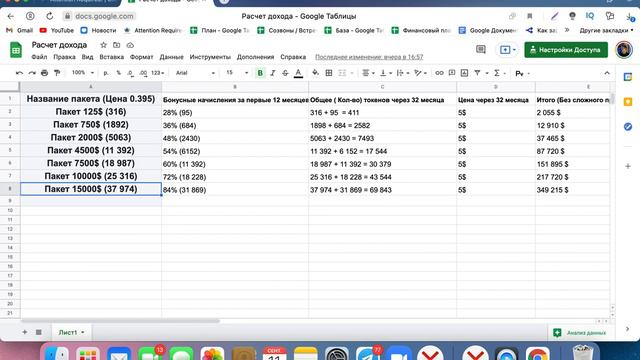Open the Gmail bookmark
The width and height of the screenshot is (640, 360).
pos(20,30)
